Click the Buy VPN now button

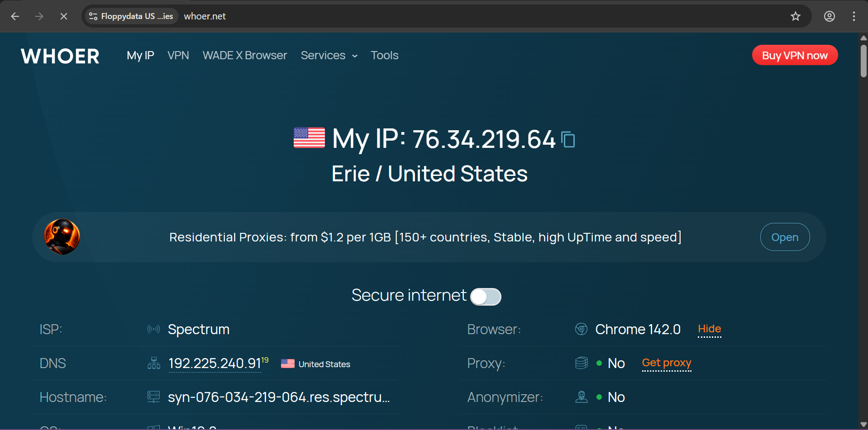point(794,55)
